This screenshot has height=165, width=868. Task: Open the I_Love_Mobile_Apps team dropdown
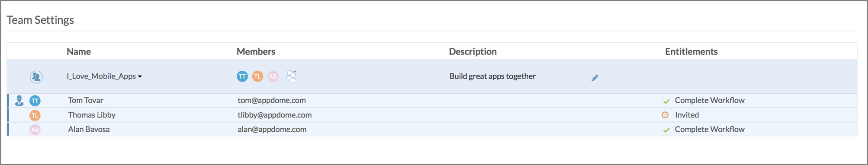click(x=104, y=76)
